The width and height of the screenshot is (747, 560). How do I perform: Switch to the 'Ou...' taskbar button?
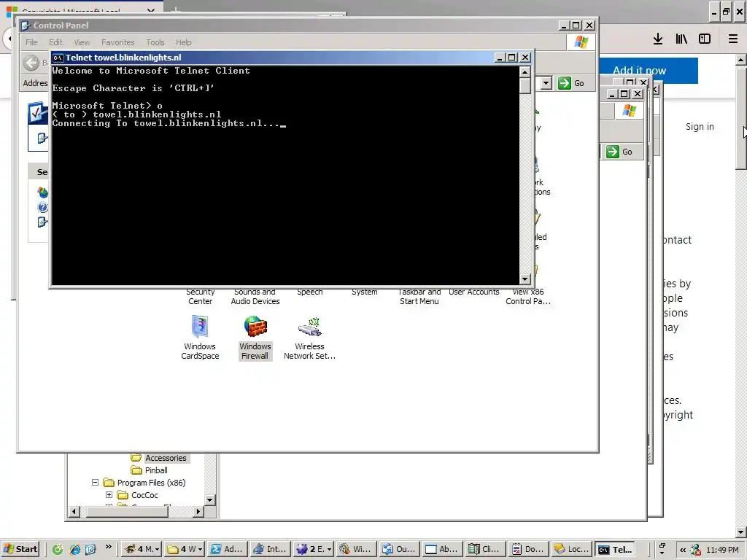coord(399,549)
